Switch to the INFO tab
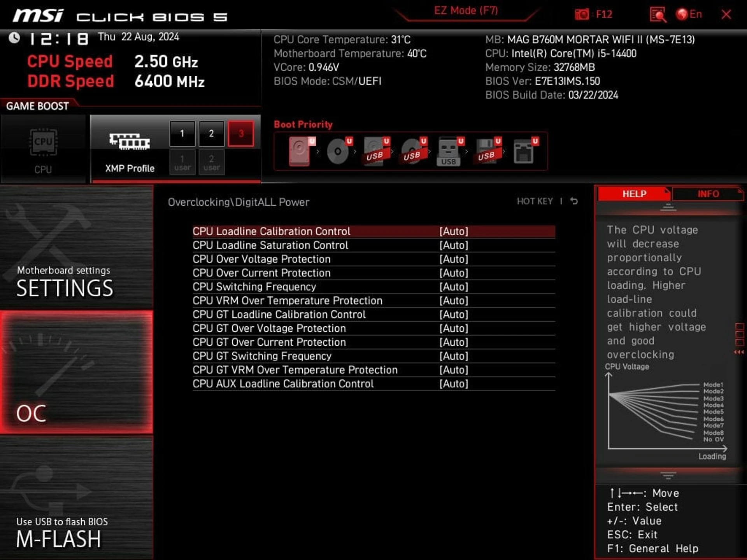The height and width of the screenshot is (560, 747). (708, 194)
